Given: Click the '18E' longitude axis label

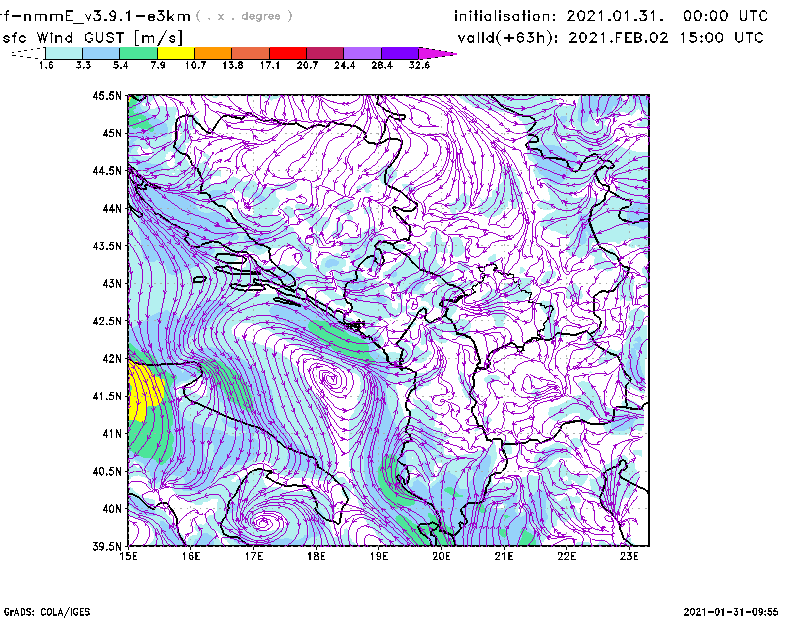Looking at the screenshot, I should pyautogui.click(x=316, y=556).
